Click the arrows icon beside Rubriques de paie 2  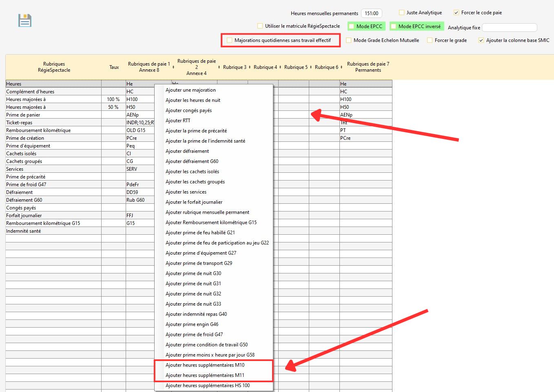(219, 67)
